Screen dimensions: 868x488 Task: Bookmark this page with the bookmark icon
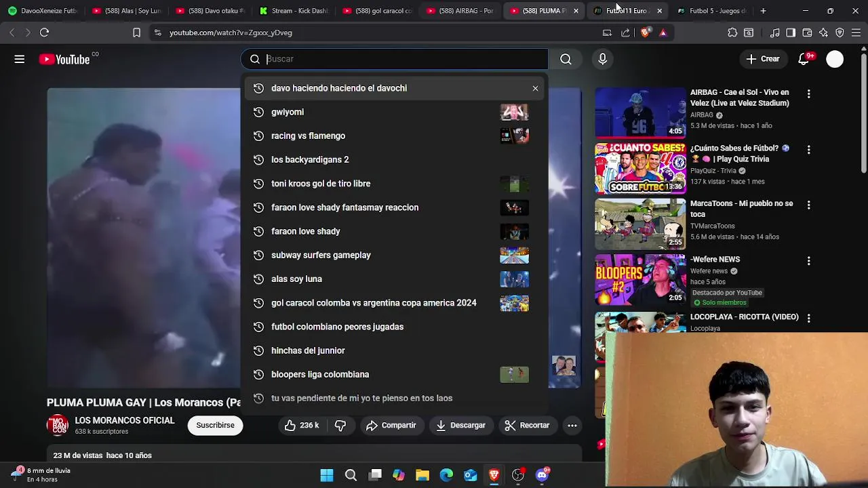click(x=136, y=33)
